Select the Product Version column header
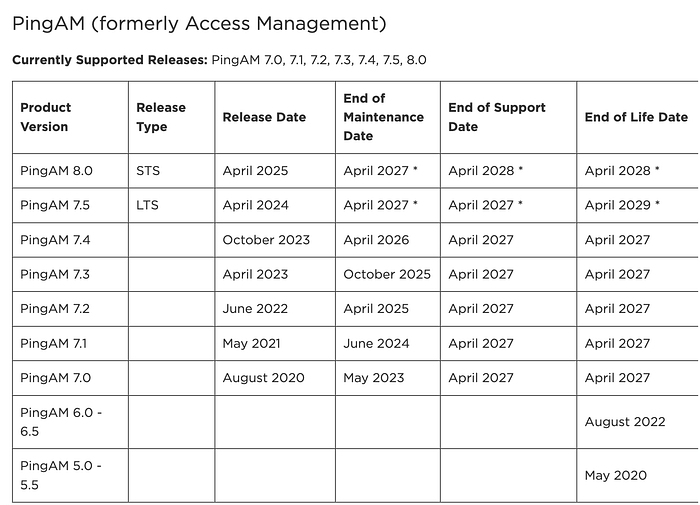 pyautogui.click(x=46, y=117)
